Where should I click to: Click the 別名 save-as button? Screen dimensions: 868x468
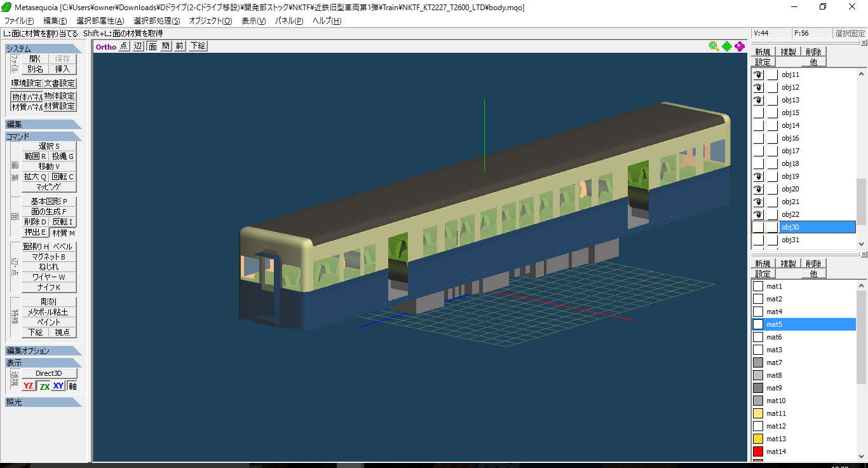(35, 69)
